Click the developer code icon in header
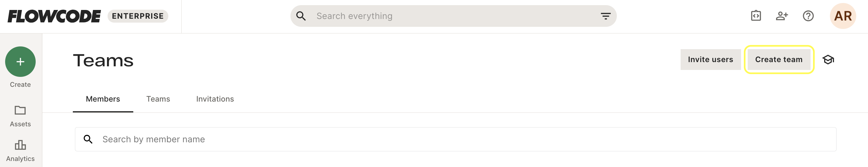The image size is (868, 167). click(x=756, y=16)
